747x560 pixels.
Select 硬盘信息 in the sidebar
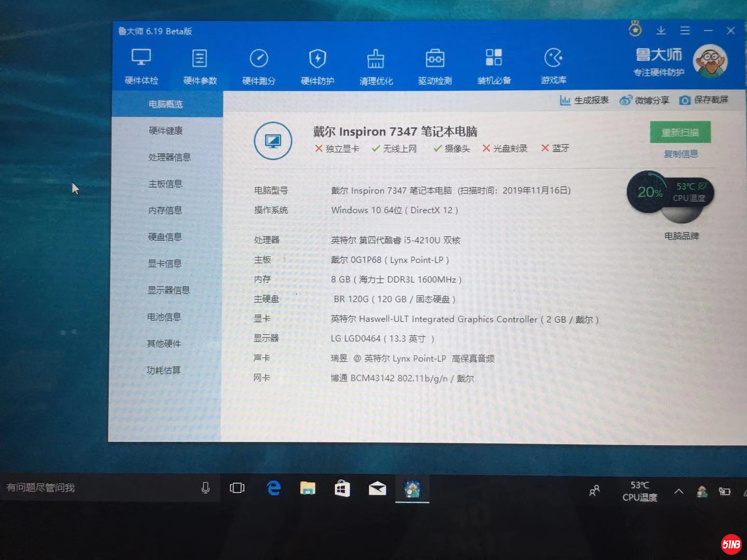[x=165, y=237]
